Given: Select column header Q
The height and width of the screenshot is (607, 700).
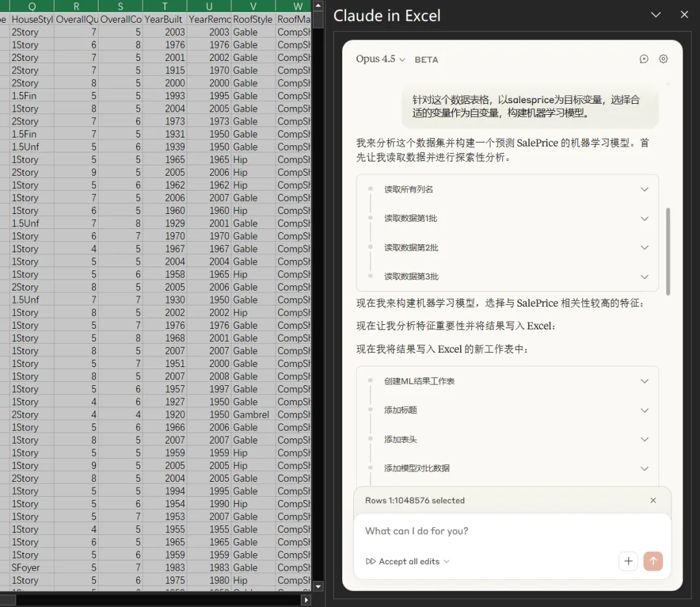Looking at the screenshot, I should pos(32,6).
